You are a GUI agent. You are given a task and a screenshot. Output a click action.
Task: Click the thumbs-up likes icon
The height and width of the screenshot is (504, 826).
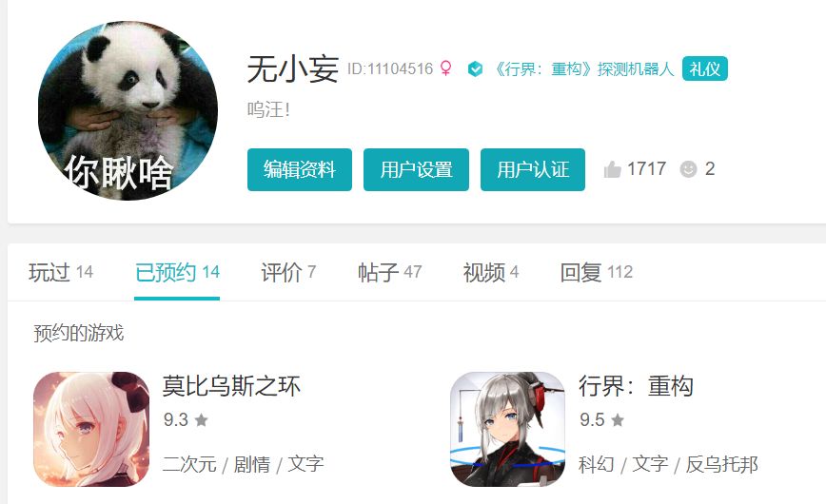[x=612, y=169]
